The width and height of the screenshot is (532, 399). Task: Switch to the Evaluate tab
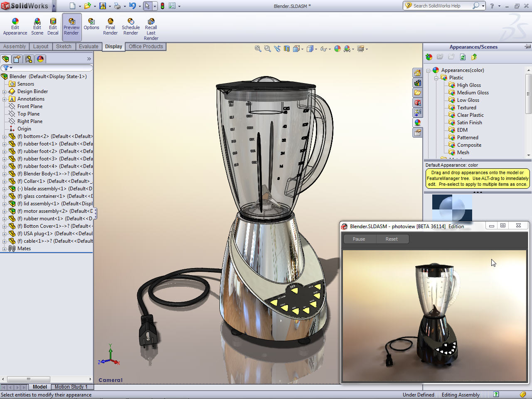point(89,47)
